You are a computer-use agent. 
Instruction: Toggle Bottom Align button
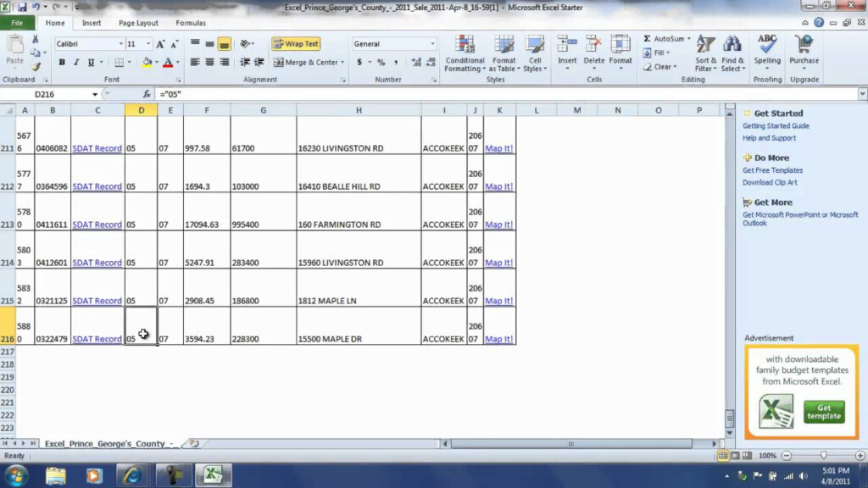coord(224,44)
